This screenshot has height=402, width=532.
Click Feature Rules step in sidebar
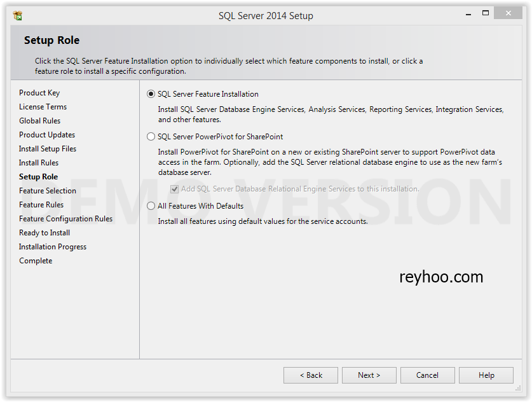pyautogui.click(x=41, y=205)
